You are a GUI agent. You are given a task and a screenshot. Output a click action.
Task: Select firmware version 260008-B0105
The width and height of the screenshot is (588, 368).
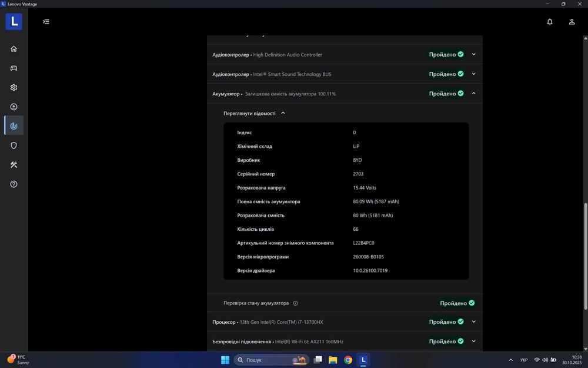pos(368,257)
